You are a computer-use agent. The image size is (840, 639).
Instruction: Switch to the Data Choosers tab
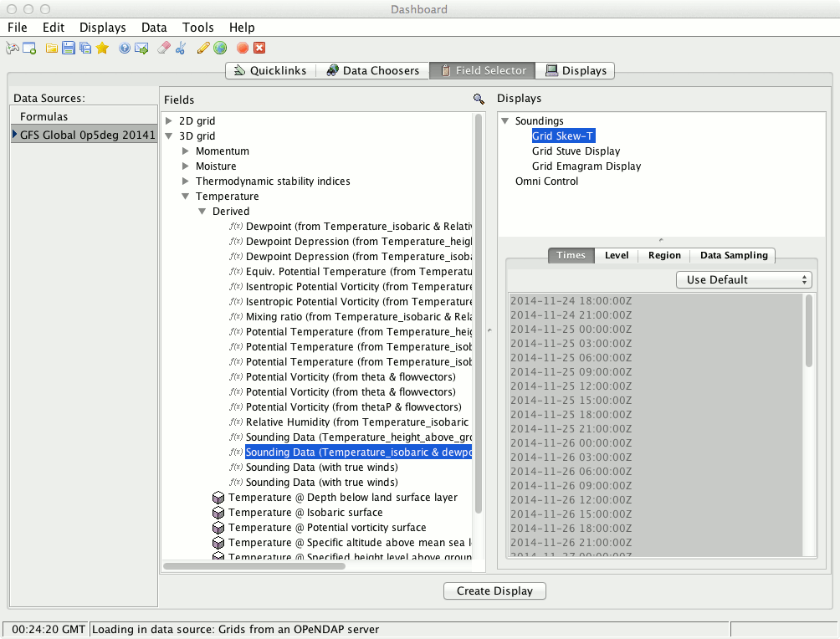[x=372, y=71]
